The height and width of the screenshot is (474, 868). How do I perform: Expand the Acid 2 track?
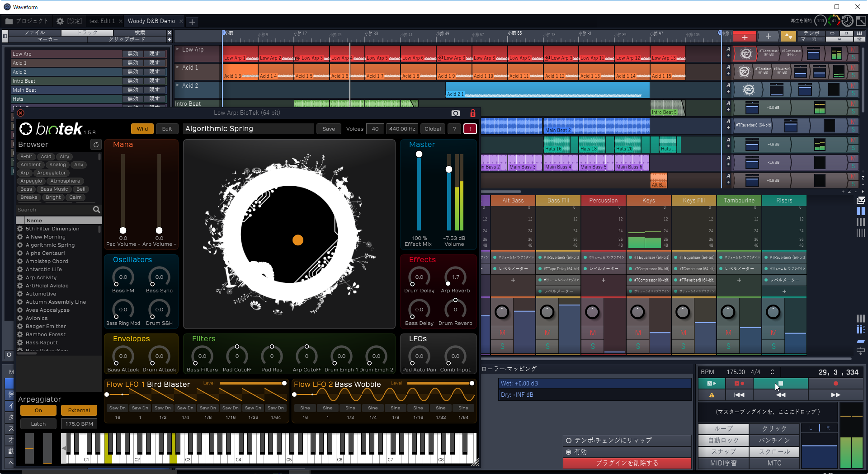(x=178, y=85)
